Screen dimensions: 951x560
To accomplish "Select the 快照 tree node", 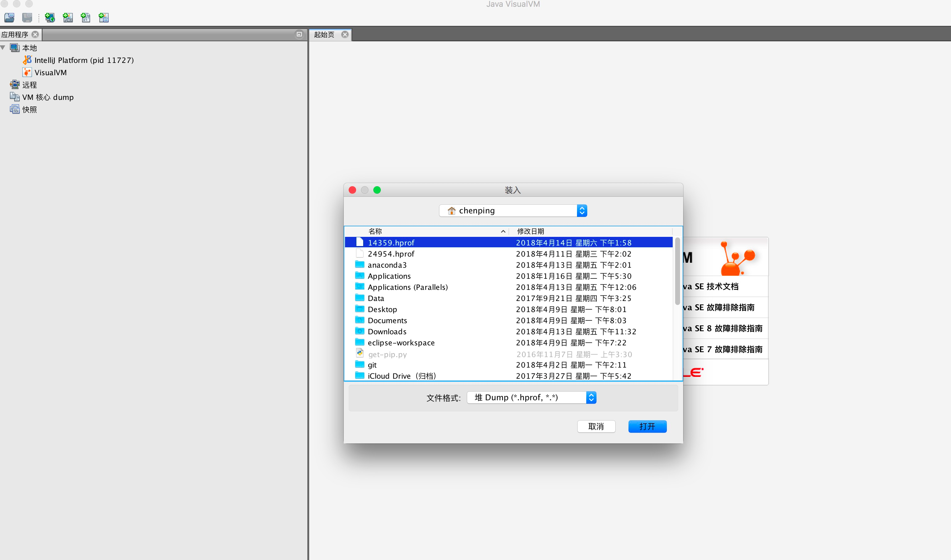I will pos(29,110).
